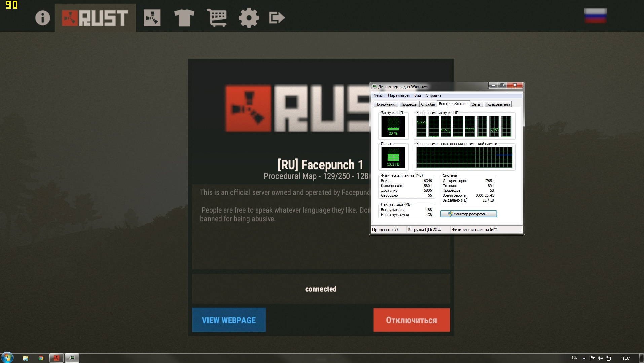Click the "Потоков" value 891
This screenshot has width=644, height=363.
pos(491,186)
